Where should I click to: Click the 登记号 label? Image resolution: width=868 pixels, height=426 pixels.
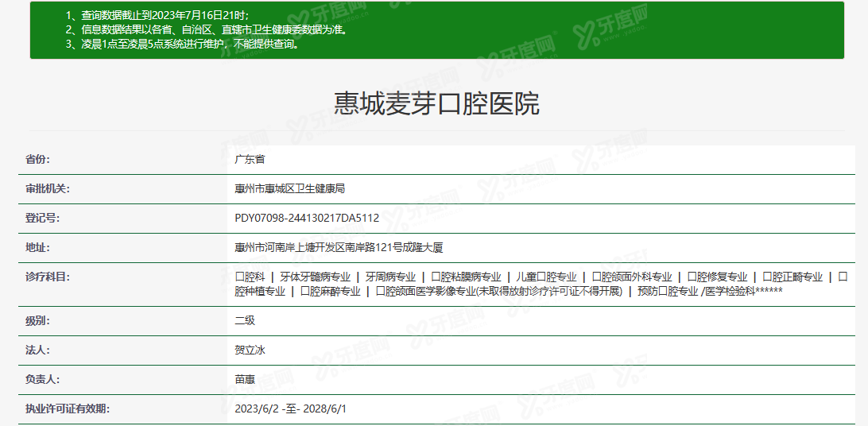pos(43,218)
